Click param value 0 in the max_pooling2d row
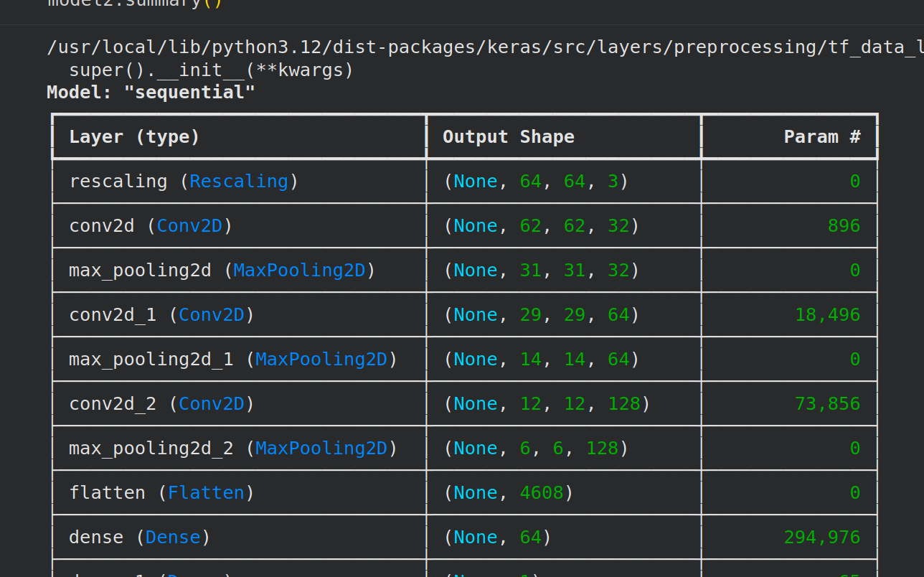Viewport: 924px width, 577px height. click(x=855, y=271)
